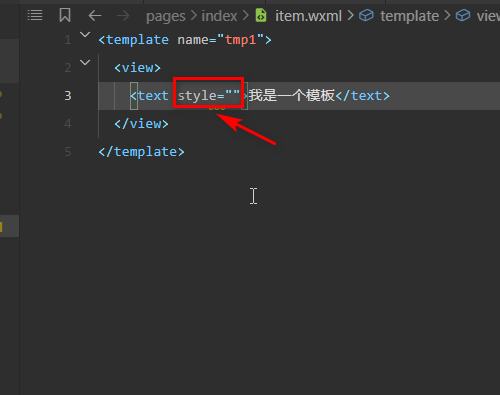Click the bookmark icon
This screenshot has width=500, height=395.
[65, 15]
